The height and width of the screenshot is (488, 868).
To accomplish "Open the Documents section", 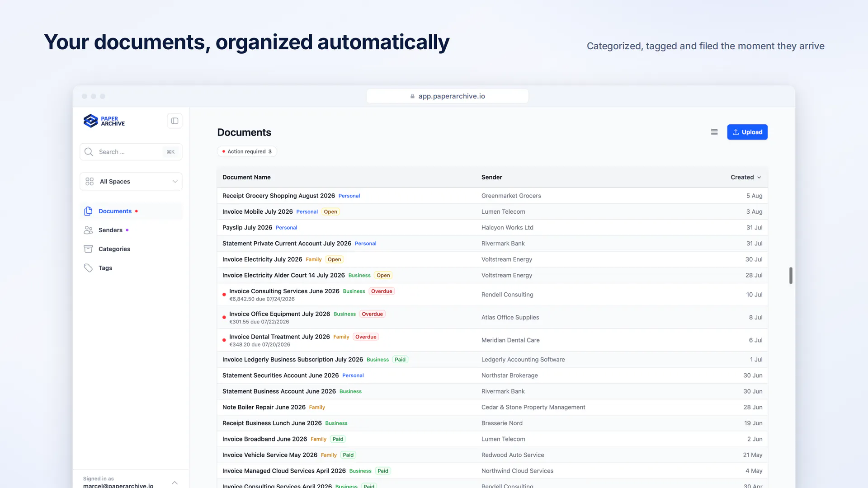I will [x=131, y=211].
